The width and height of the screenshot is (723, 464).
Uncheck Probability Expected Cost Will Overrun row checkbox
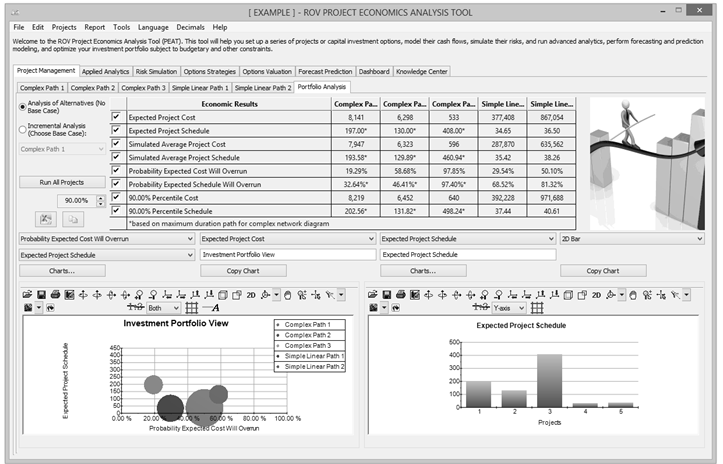pyautogui.click(x=116, y=170)
